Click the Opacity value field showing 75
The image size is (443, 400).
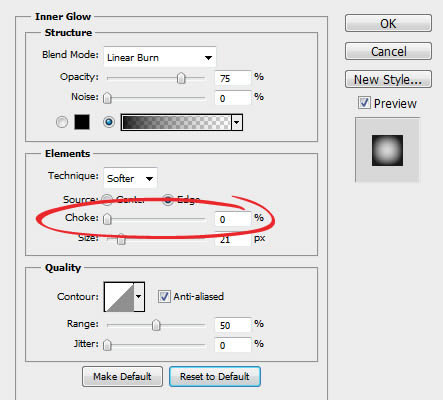click(232, 78)
